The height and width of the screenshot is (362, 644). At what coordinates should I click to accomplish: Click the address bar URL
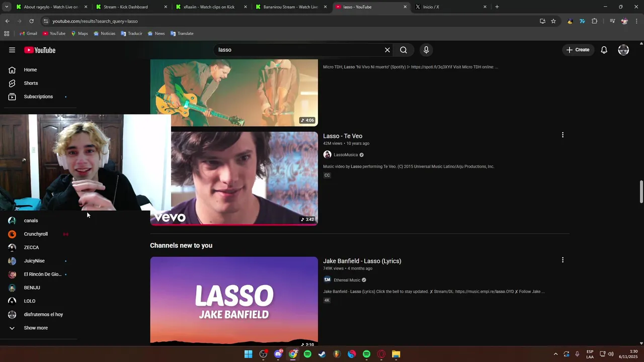95,21
